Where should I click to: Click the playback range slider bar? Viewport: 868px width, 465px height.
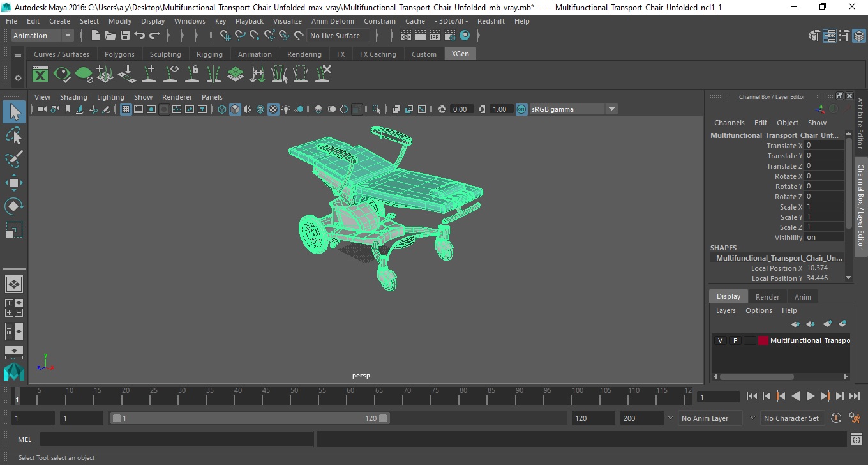(x=249, y=418)
